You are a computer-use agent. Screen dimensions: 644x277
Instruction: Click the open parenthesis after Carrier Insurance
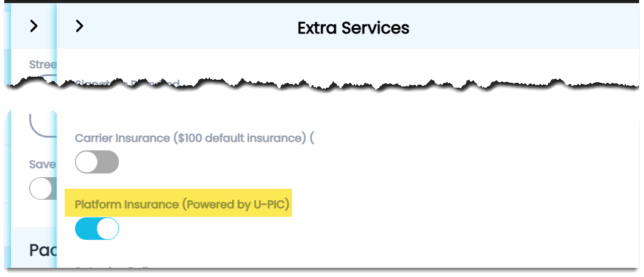pyautogui.click(x=312, y=138)
